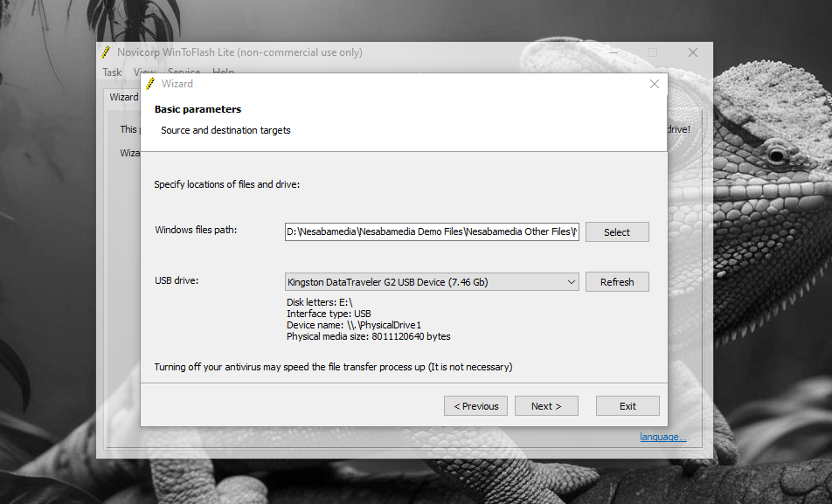Close the Wizard dialog with the X
The height and width of the screenshot is (504, 832).
[655, 84]
